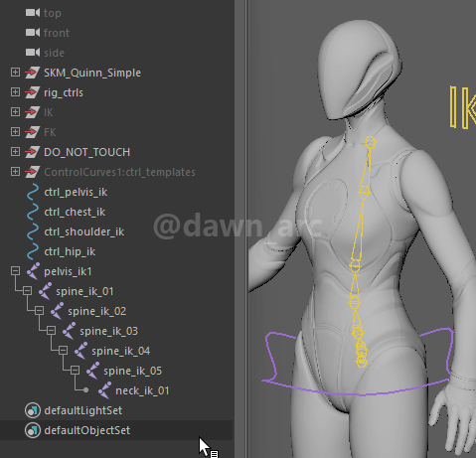Select the 'ctrl_hip_ik' curve name

point(70,251)
